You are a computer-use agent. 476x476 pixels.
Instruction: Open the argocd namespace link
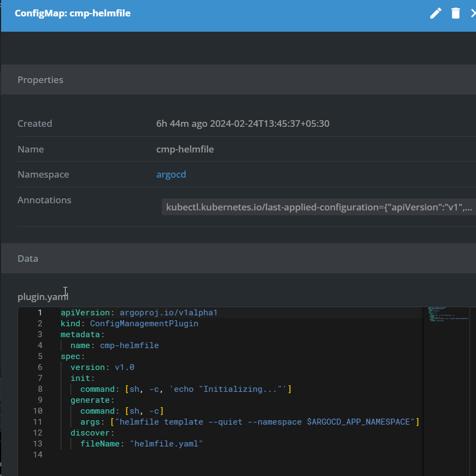(x=171, y=174)
